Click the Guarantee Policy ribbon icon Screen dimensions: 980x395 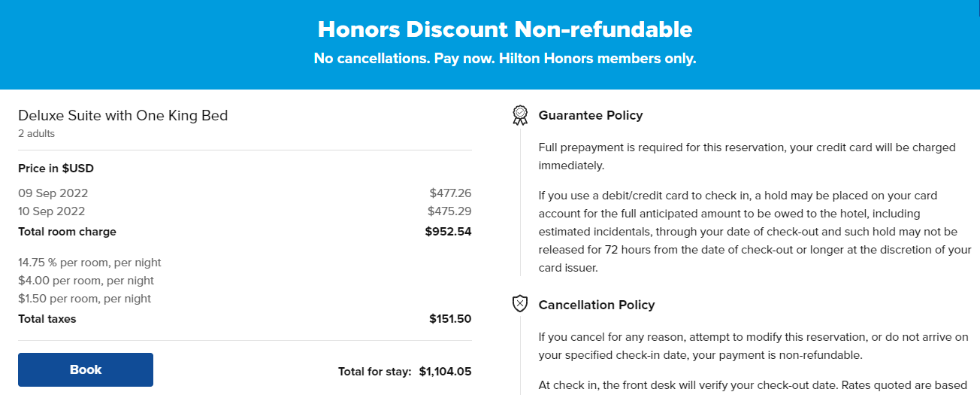pyautogui.click(x=520, y=115)
